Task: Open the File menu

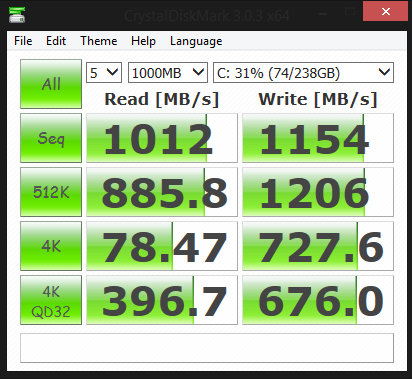Action: [23, 41]
